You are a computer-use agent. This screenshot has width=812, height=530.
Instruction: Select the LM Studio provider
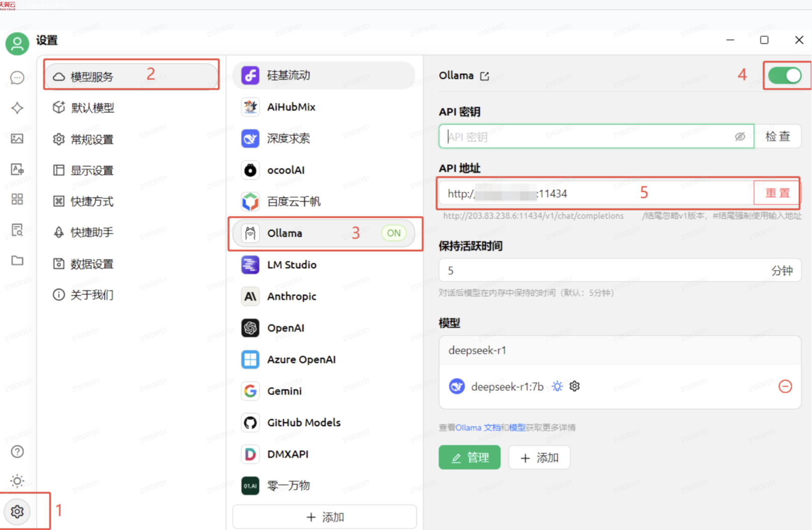324,265
